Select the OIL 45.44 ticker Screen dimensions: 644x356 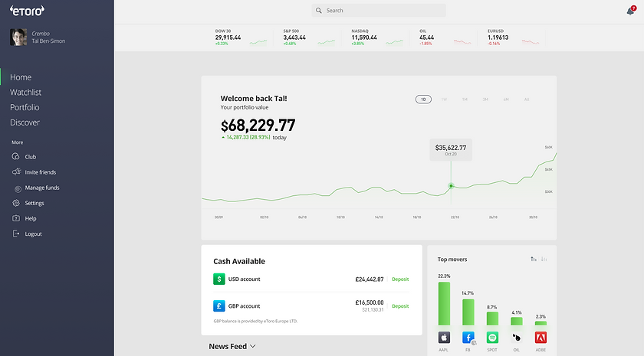click(x=427, y=38)
